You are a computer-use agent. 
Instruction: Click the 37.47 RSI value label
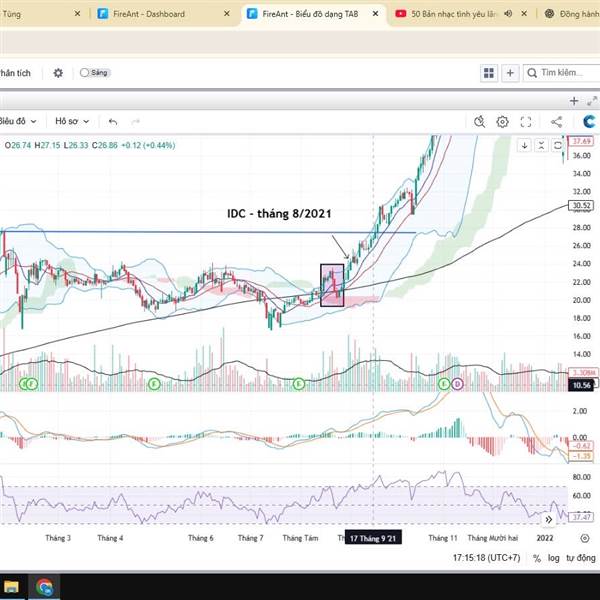(581, 517)
